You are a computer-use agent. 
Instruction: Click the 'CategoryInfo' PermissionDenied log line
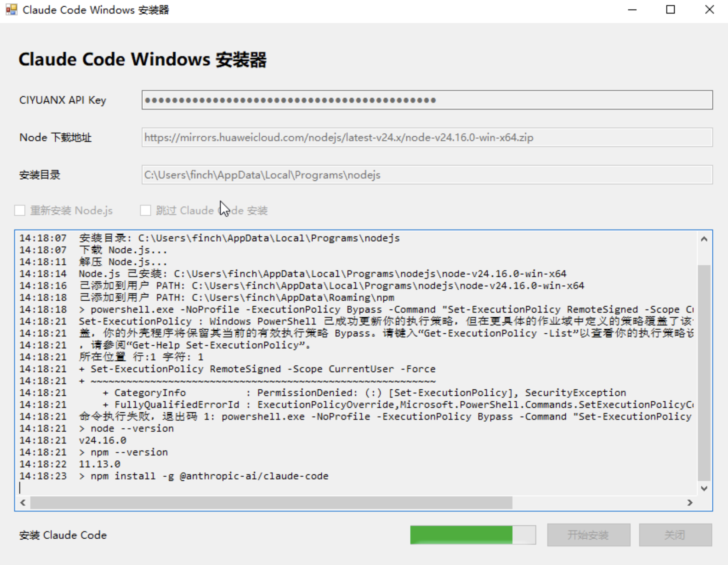click(x=323, y=393)
